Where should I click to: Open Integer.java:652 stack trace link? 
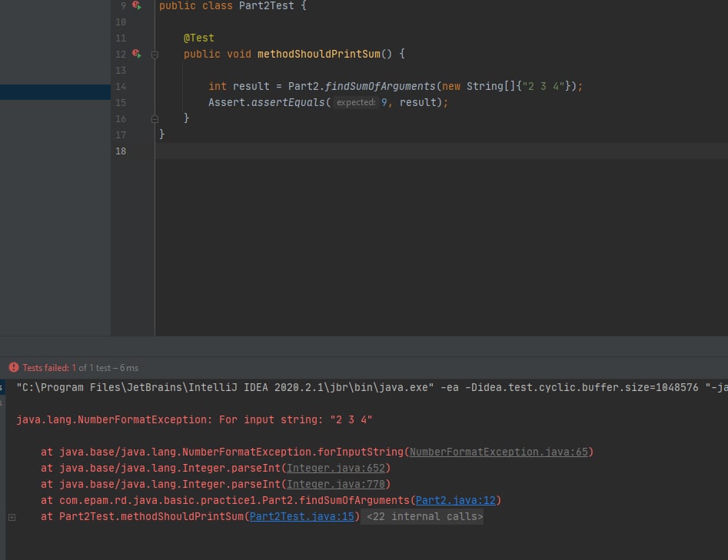pos(336,468)
